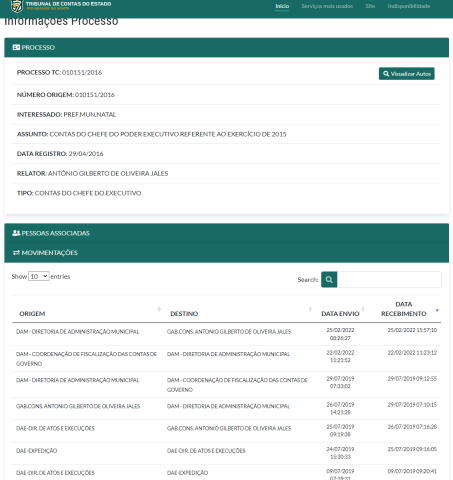Click receipt date 25/07/2019 09:16:05
453x480 pixels.
point(412,449)
